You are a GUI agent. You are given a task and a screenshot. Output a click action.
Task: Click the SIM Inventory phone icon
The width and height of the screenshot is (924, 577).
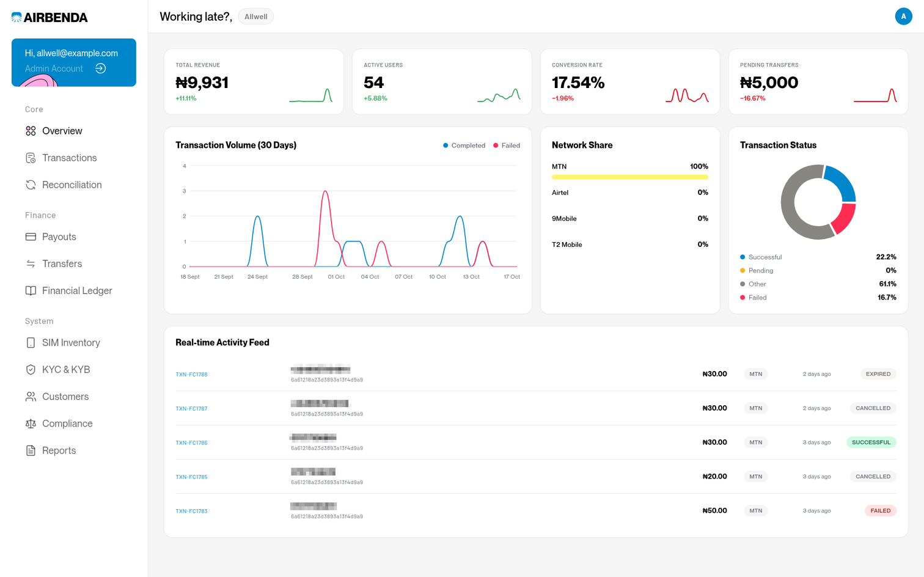[x=31, y=342]
